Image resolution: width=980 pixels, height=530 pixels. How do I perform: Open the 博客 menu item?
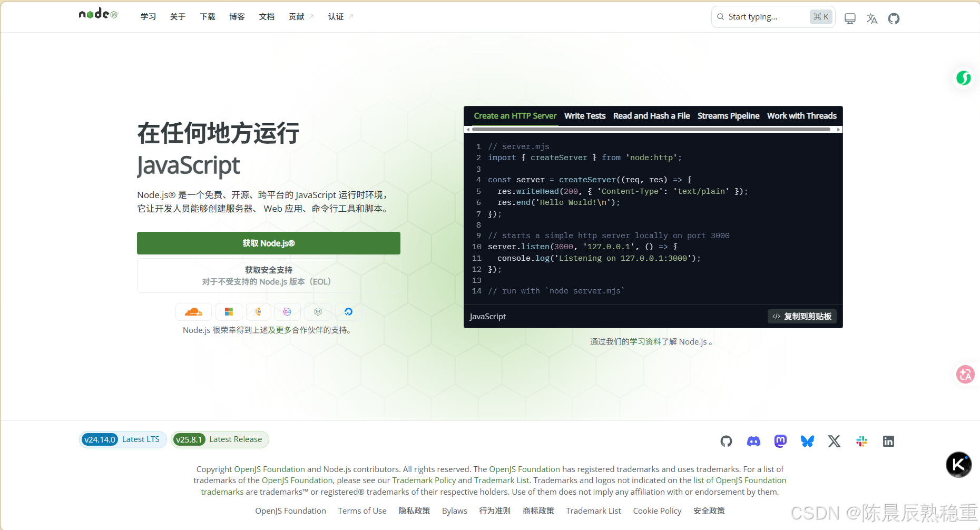coord(237,17)
